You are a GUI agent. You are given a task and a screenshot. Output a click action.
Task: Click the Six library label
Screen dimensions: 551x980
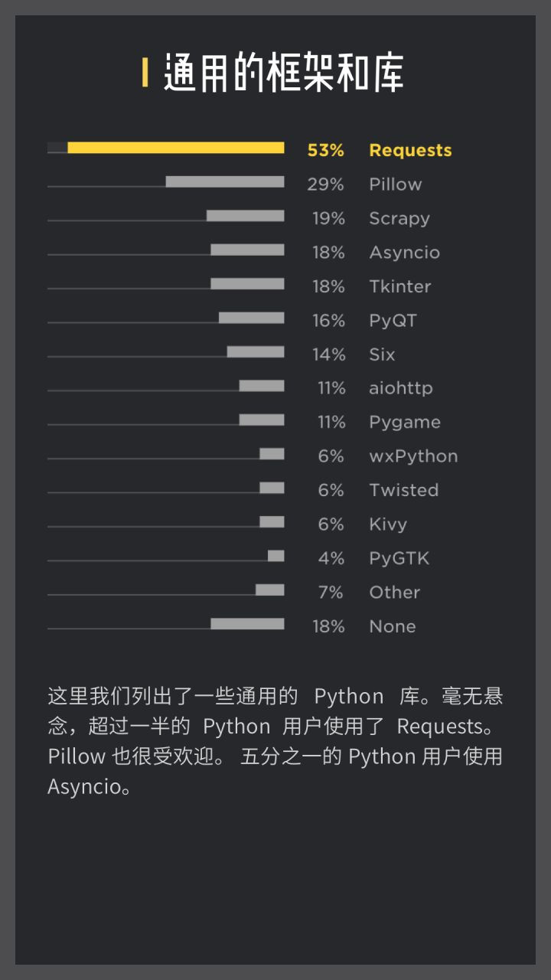point(382,354)
